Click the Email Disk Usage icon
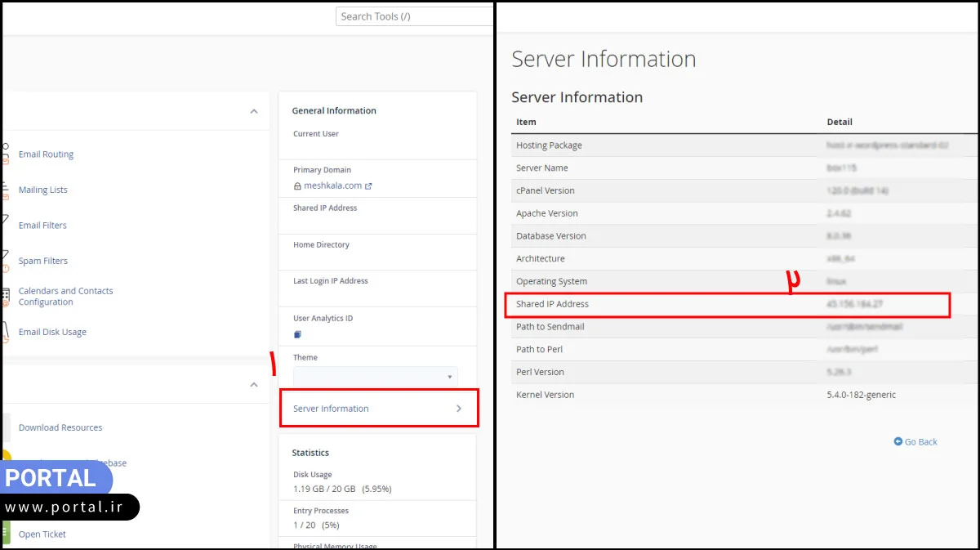 [x=5, y=332]
